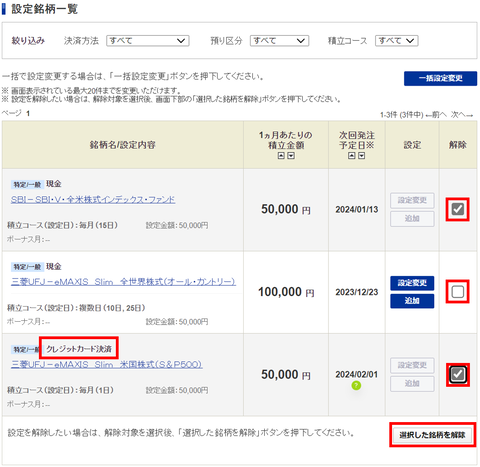Image resolution: width=480 pixels, height=467 pixels.
Task: Sort next order date descending icon
Action: coord(361,156)
